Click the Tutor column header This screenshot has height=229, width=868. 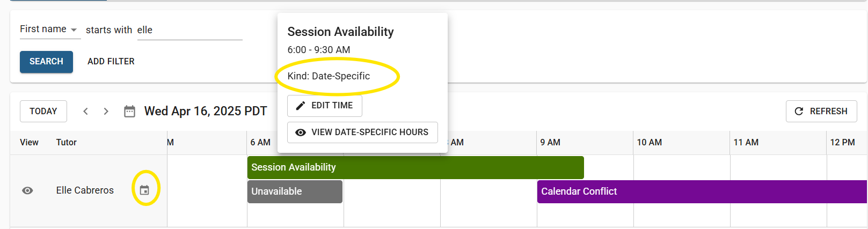pos(67,142)
